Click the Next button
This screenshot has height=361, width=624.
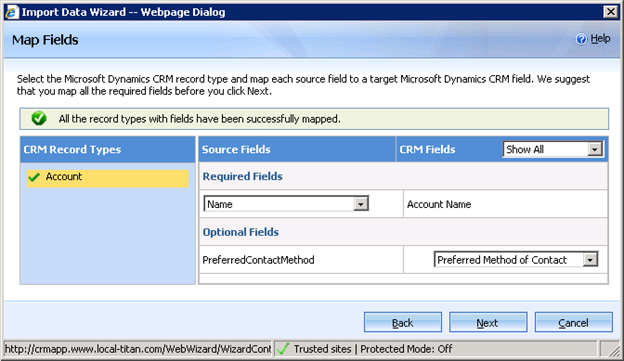488,322
